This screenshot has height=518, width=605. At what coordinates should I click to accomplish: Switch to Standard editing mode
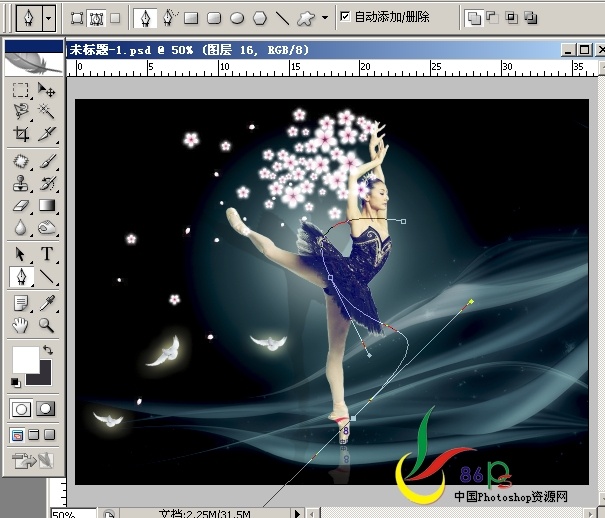[x=21, y=408]
